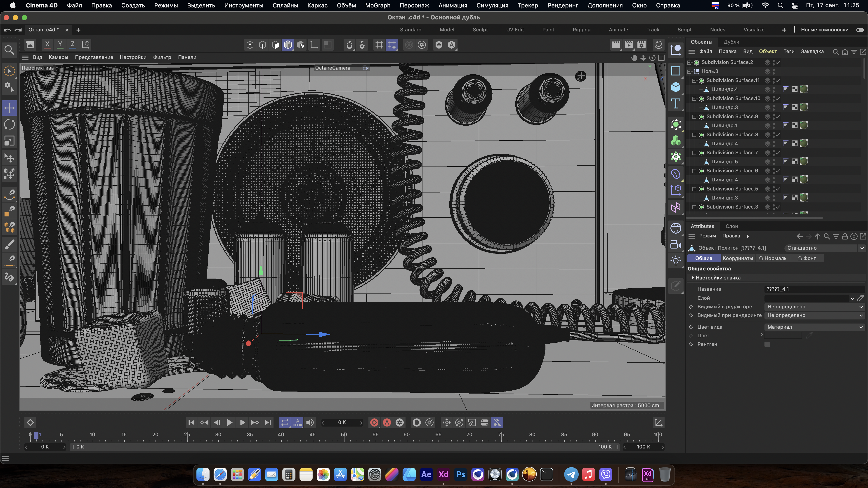868x488 pixels.
Task: Open the Фильтр viewport menu
Action: [x=162, y=57]
